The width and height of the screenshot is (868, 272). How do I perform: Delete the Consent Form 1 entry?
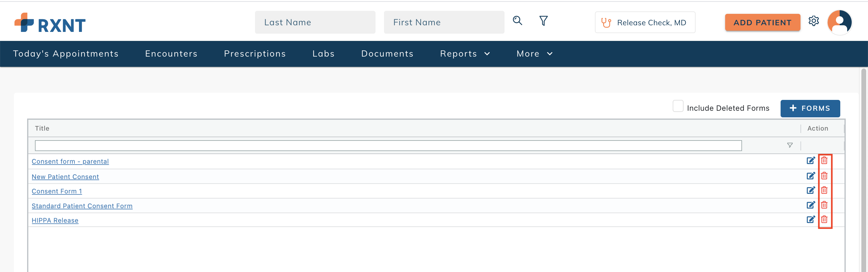point(824,190)
